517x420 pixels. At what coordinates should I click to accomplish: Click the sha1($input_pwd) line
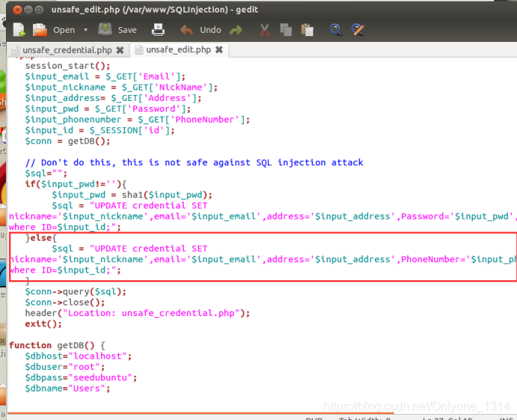tap(132, 195)
